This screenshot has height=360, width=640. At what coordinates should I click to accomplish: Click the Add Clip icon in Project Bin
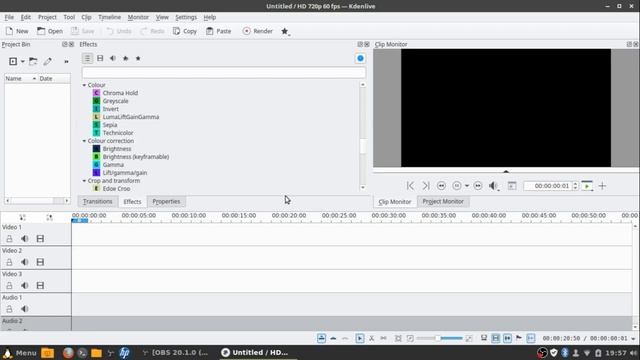coord(13,61)
